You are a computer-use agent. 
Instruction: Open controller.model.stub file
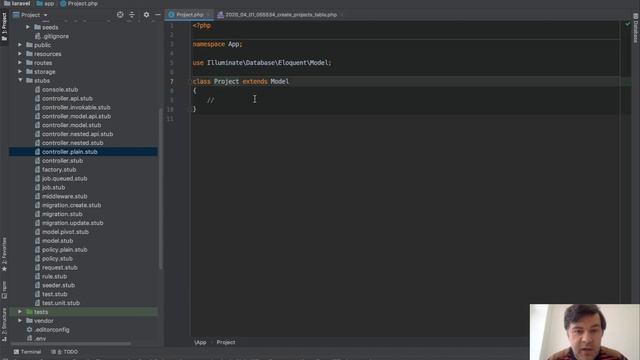(x=71, y=125)
